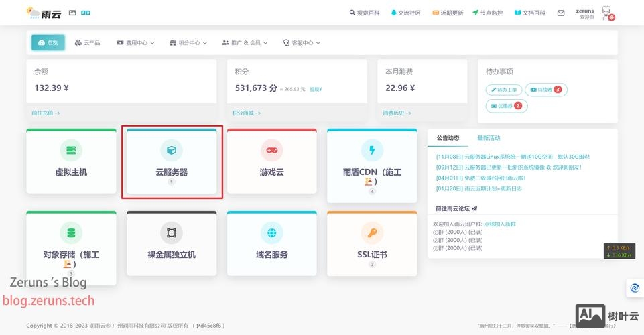
Task: Click the 雨云 logo in the header
Action: 44,13
